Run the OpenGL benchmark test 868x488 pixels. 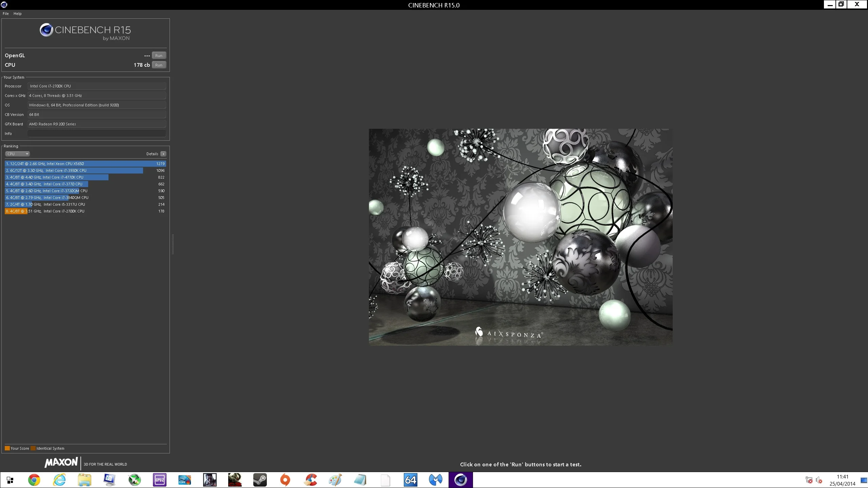pos(159,56)
